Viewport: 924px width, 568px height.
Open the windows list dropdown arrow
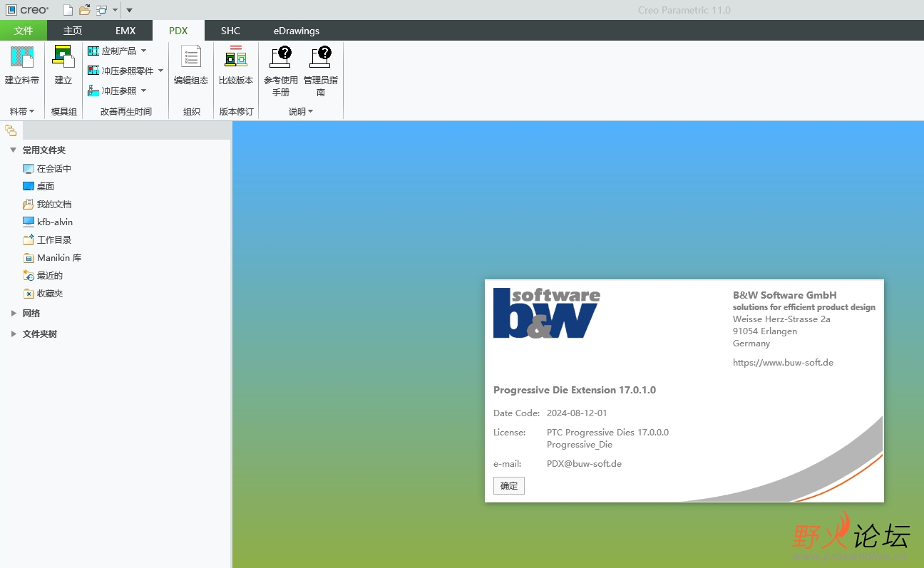[x=115, y=10]
